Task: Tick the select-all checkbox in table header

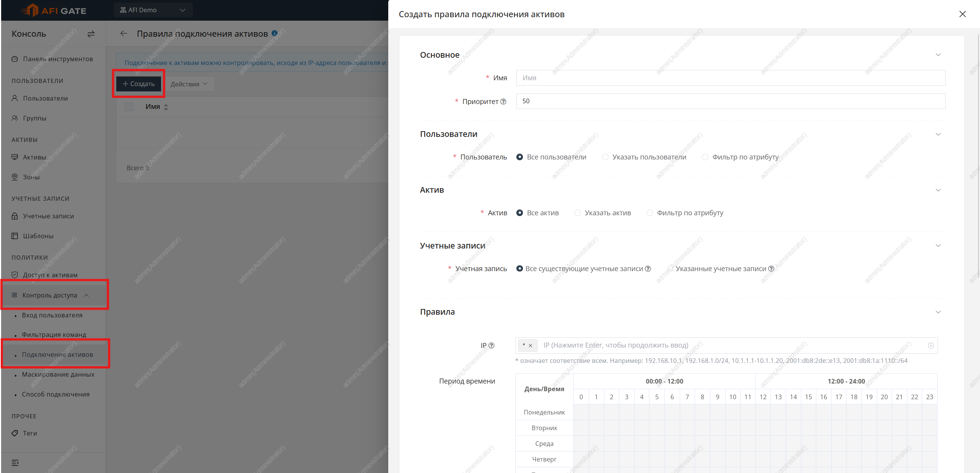Action: pos(129,107)
